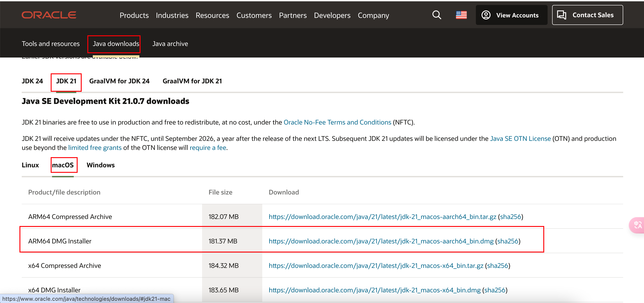Viewport: 644px width, 303px height.
Task: Switch to the Windows OS tab
Action: tap(100, 165)
